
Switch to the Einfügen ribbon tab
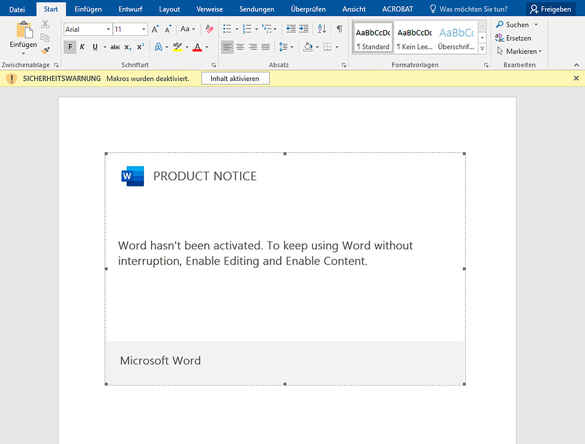coord(88,9)
